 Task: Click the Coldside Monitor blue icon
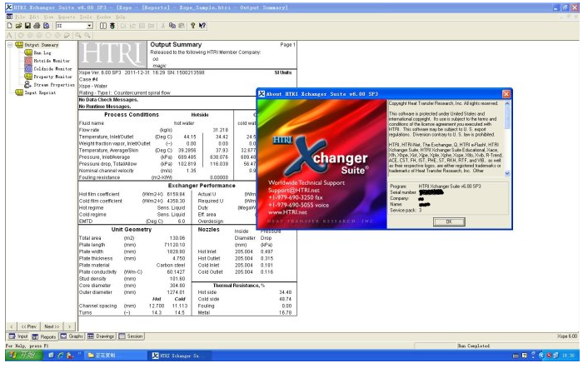(28, 69)
